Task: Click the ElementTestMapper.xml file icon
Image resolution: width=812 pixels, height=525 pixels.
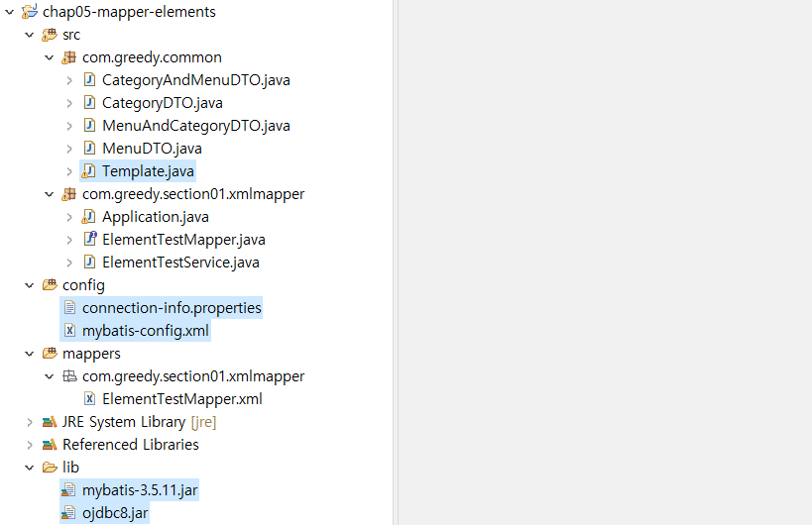Action: (x=89, y=399)
